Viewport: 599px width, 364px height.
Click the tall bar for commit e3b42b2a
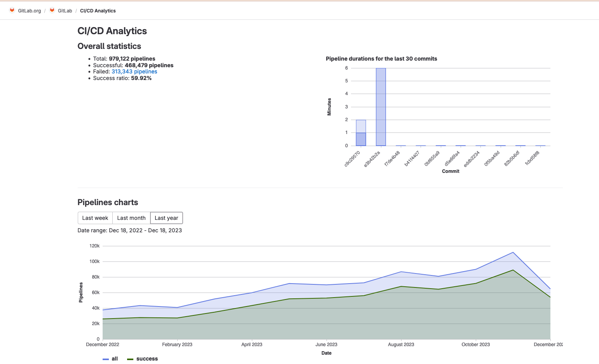click(x=381, y=107)
